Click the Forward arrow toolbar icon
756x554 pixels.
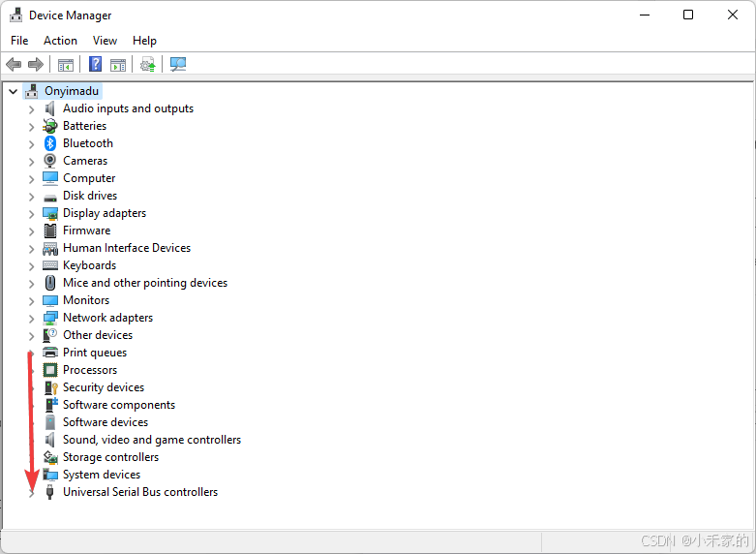coord(36,64)
